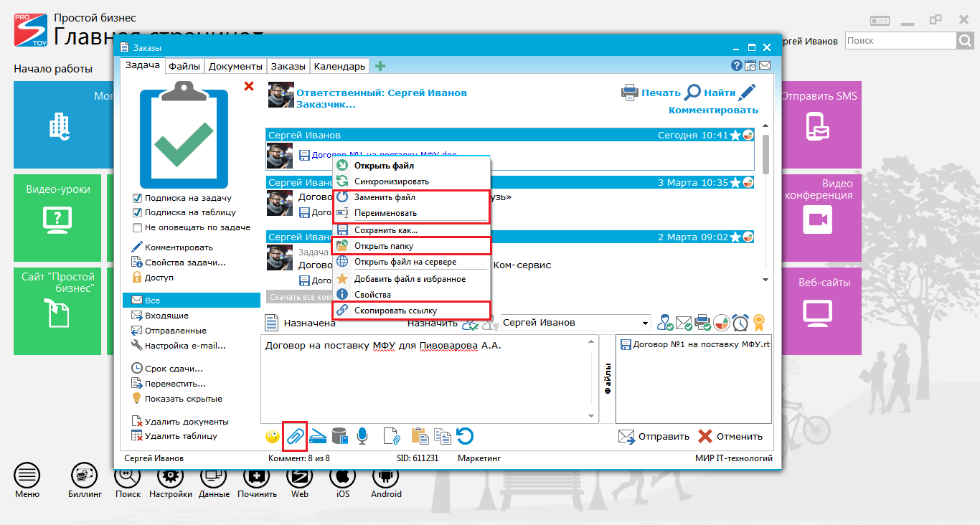Image resolution: width=980 pixels, height=525 pixels.
Task: Choose Скопировать ссылку in context menu
Action: 412,311
